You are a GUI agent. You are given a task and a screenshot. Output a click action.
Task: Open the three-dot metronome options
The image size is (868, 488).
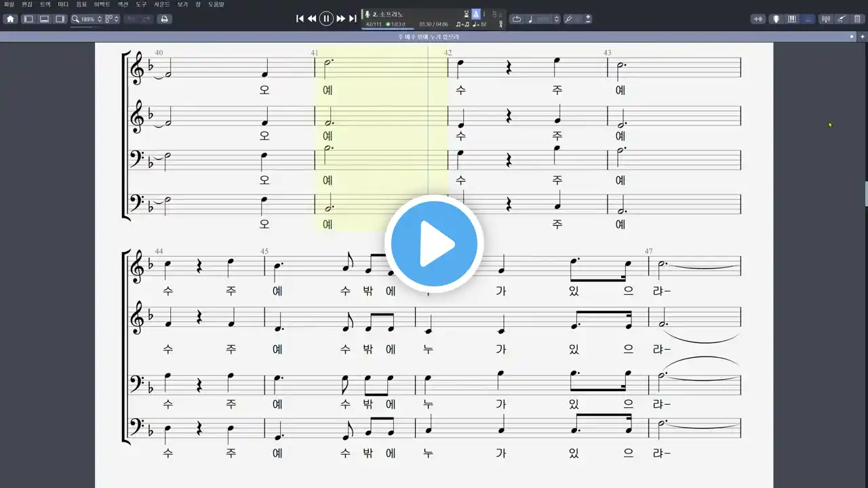tap(484, 14)
